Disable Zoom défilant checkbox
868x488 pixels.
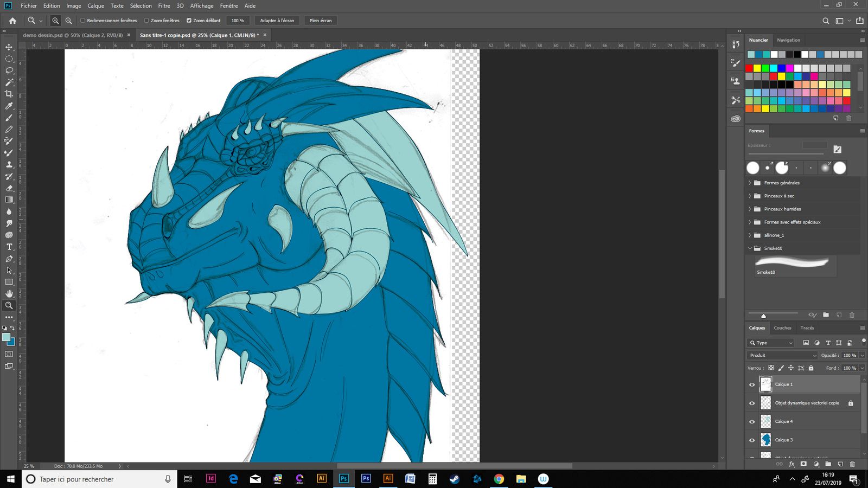189,21
